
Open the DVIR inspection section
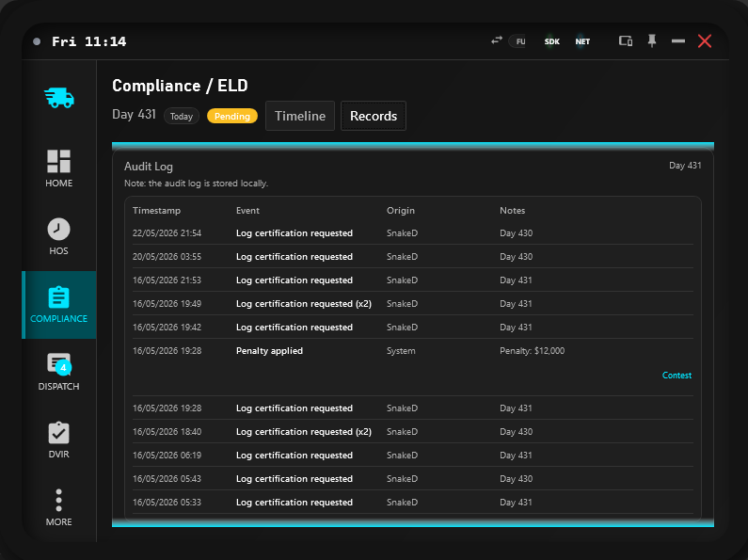coord(58,440)
